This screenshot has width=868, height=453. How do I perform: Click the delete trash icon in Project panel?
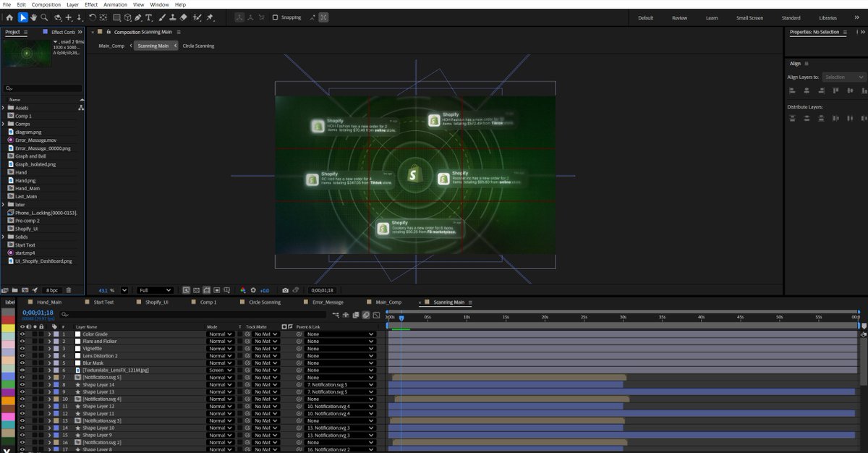click(70, 290)
